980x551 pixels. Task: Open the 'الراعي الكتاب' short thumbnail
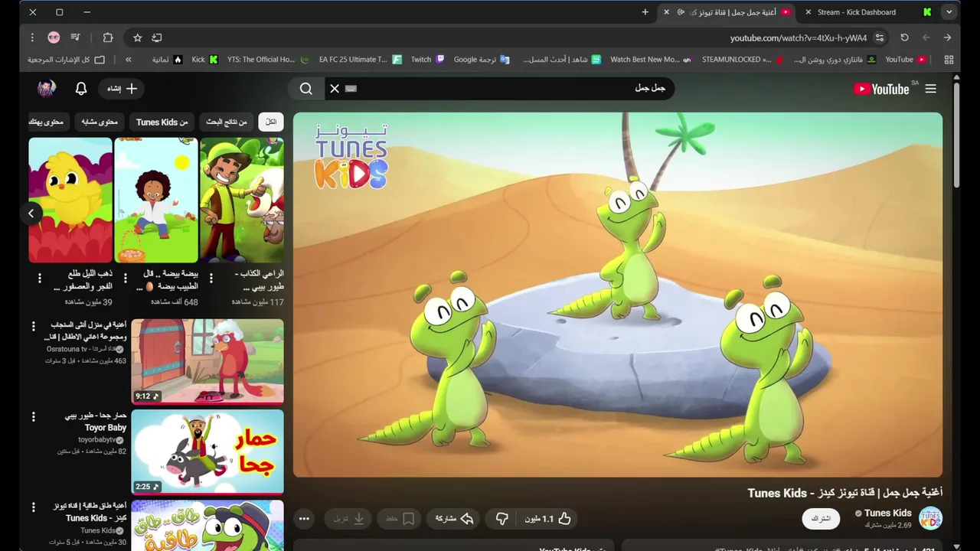coord(242,200)
